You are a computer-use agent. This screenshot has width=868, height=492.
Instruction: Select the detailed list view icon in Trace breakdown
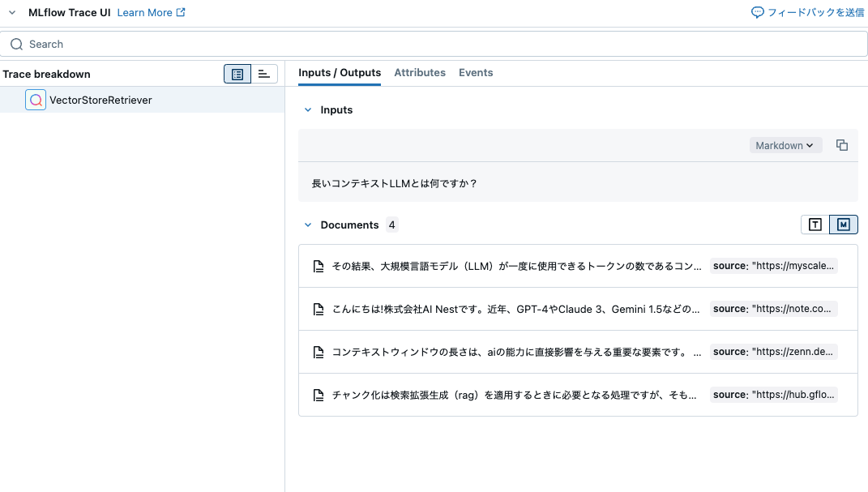click(x=237, y=74)
